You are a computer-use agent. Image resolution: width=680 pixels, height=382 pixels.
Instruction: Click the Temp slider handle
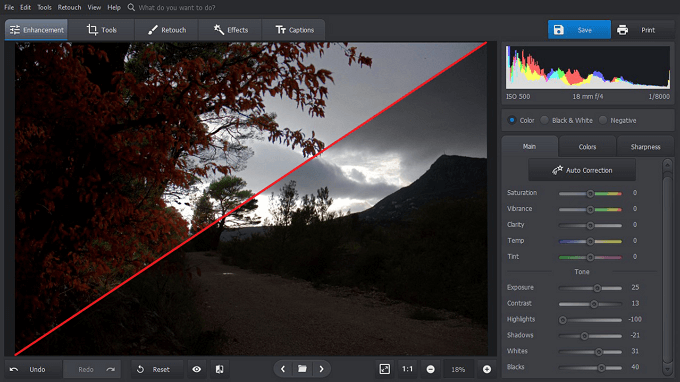(590, 241)
